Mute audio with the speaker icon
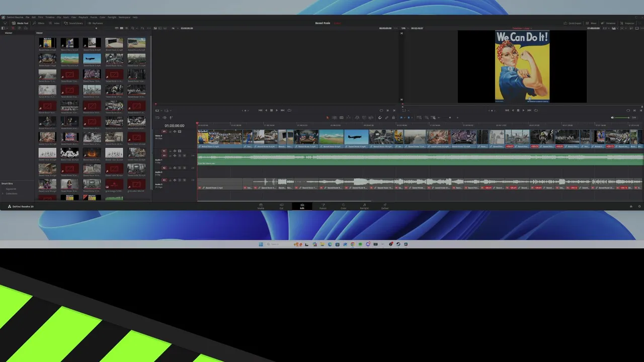This screenshot has width=644, height=362. pyautogui.click(x=612, y=118)
